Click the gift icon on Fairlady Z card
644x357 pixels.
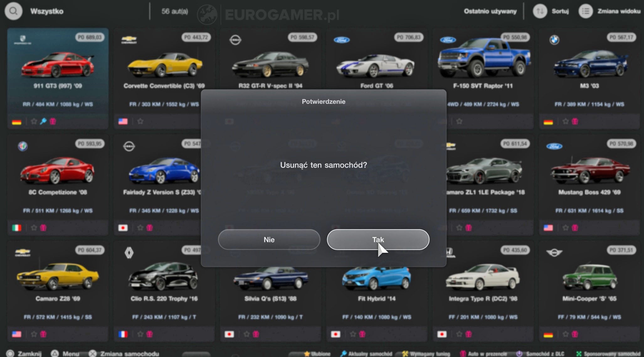click(150, 228)
